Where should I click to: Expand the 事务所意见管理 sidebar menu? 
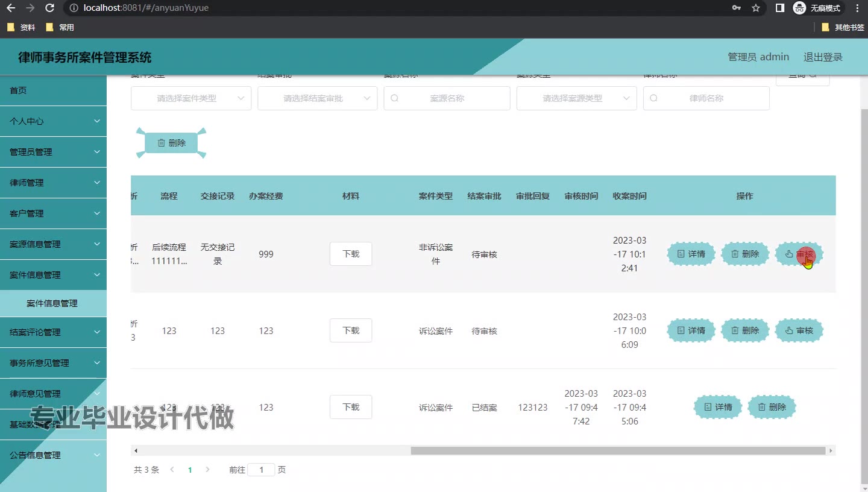53,363
